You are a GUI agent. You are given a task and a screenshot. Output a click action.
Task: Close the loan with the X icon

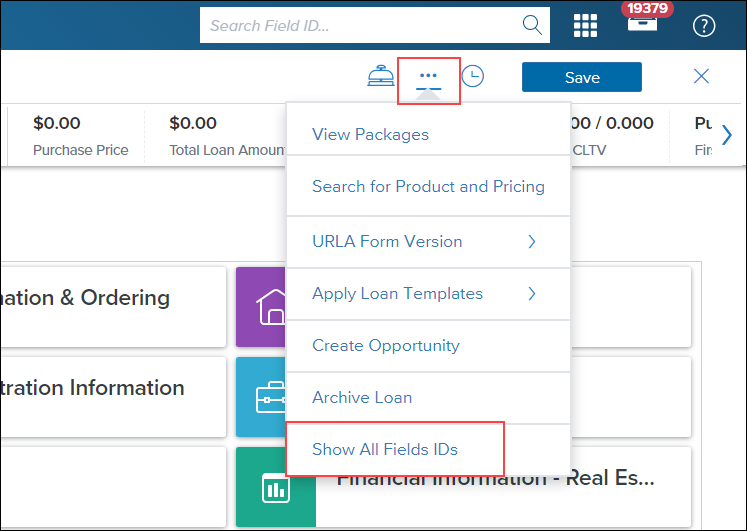701,76
